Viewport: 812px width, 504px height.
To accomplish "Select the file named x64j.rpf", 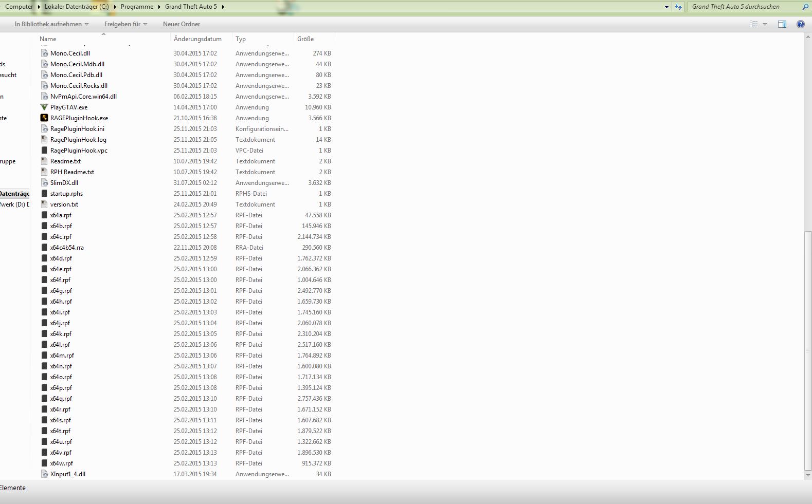I will (x=60, y=323).
